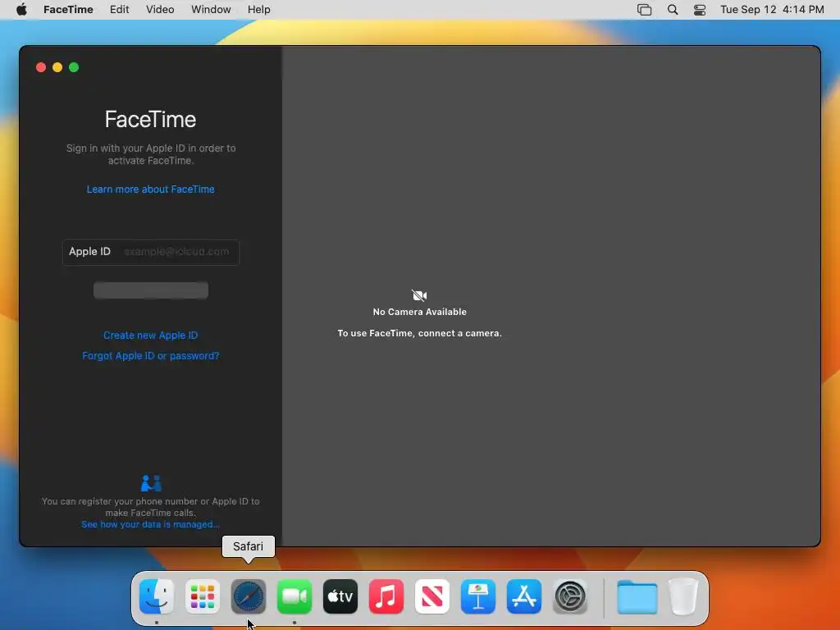Open the Downloads folder in Dock
Image resolution: width=840 pixels, height=630 pixels.
[x=637, y=596]
